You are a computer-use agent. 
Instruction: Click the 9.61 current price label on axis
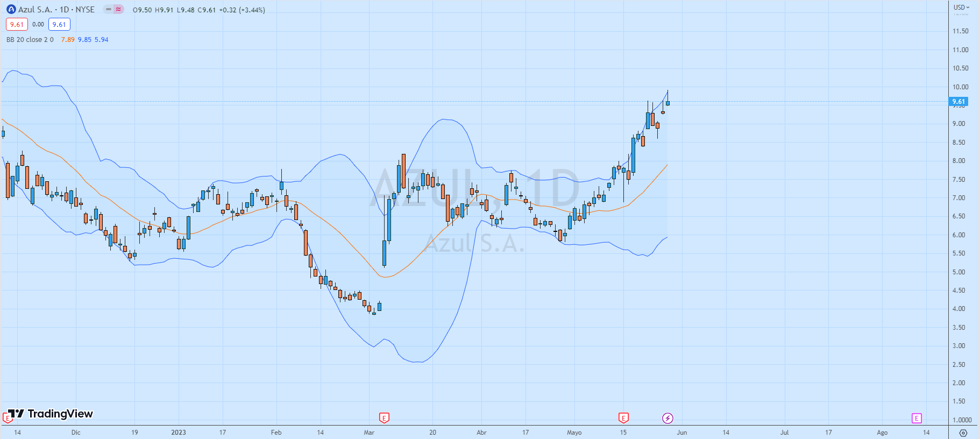pyautogui.click(x=958, y=101)
